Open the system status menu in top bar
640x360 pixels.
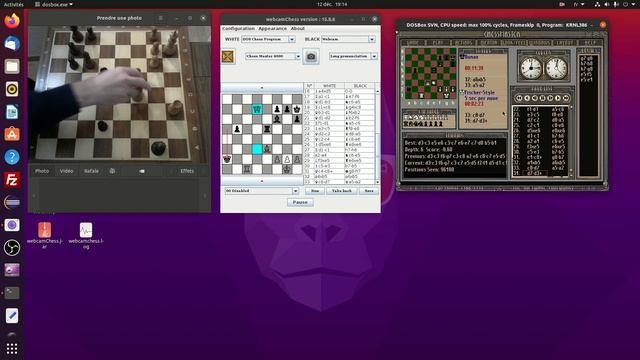616,4
